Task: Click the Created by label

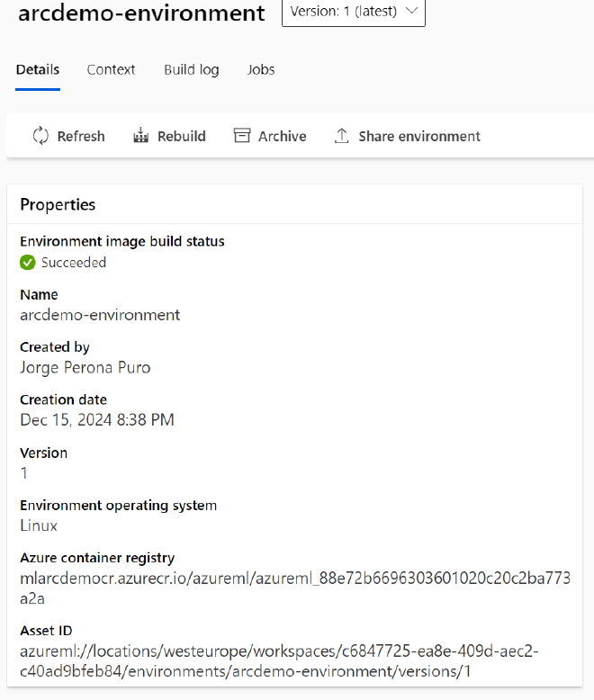Action: point(55,347)
